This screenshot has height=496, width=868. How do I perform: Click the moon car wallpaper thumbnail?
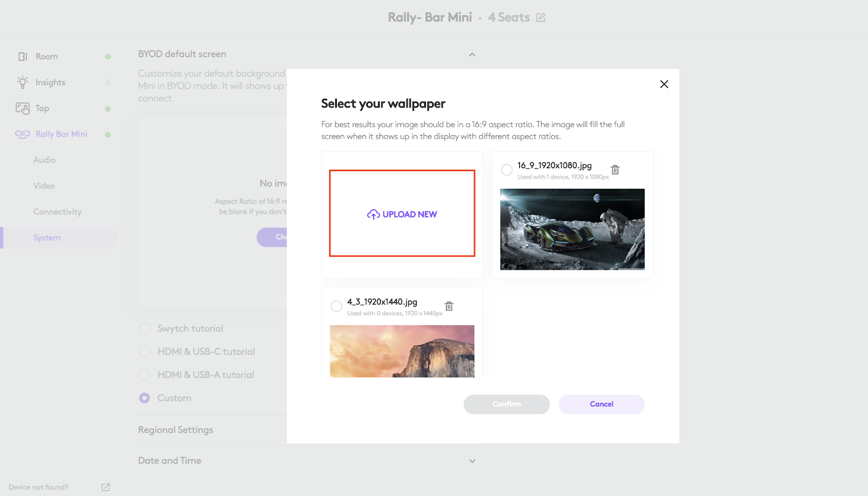click(x=572, y=229)
